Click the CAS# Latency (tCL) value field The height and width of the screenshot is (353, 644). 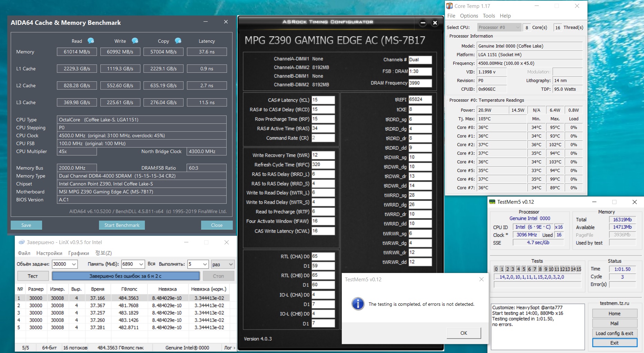323,100
